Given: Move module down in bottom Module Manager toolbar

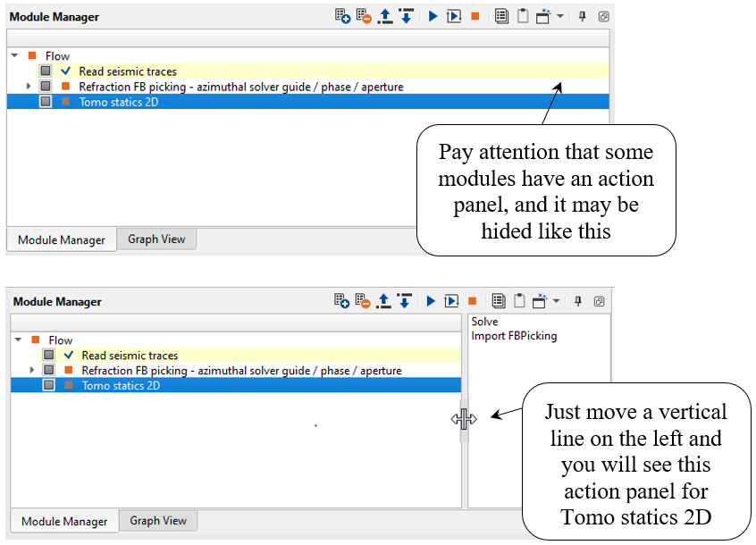Looking at the screenshot, I should point(404,301).
